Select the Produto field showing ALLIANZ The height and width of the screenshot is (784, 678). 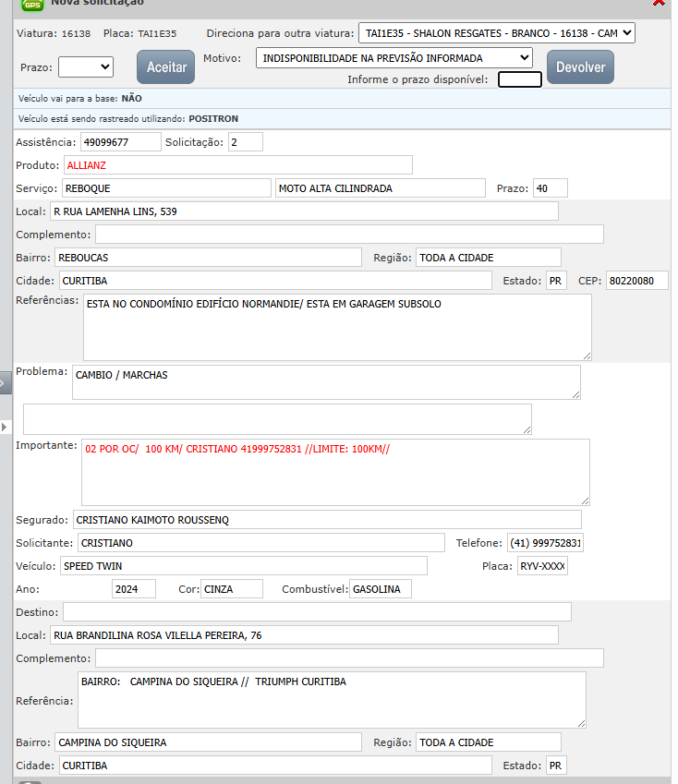coord(237,165)
